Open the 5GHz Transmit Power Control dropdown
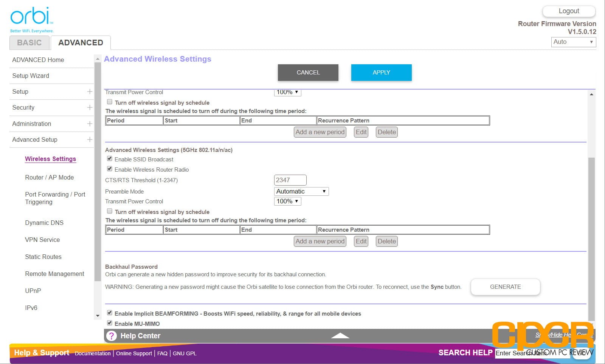605x364 pixels. [287, 201]
